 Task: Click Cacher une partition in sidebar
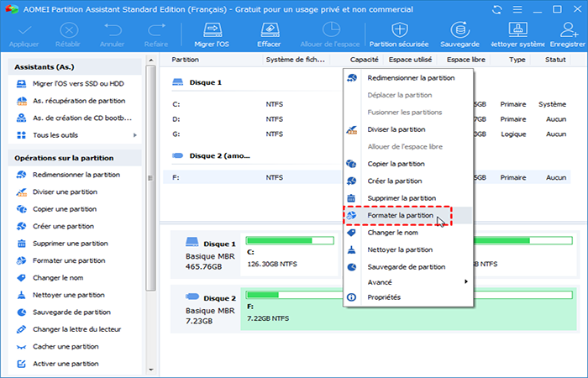point(66,346)
